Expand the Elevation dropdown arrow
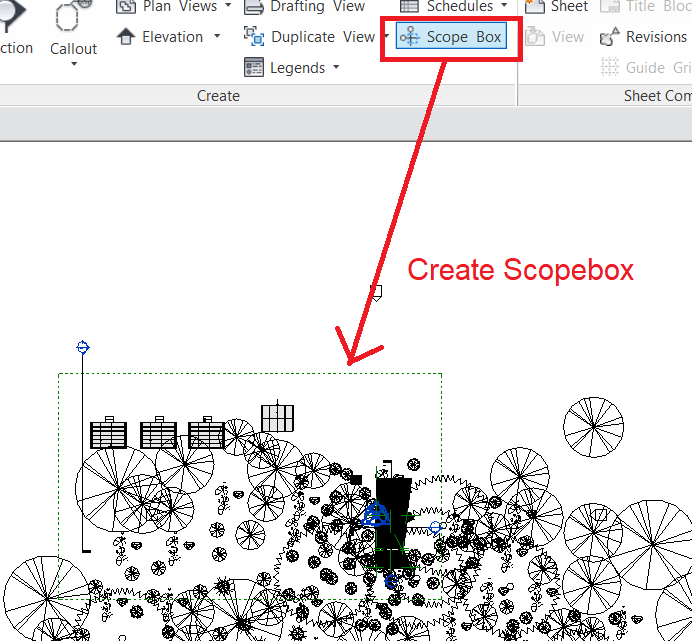Screen dimensions: 692x641 pos(217,36)
